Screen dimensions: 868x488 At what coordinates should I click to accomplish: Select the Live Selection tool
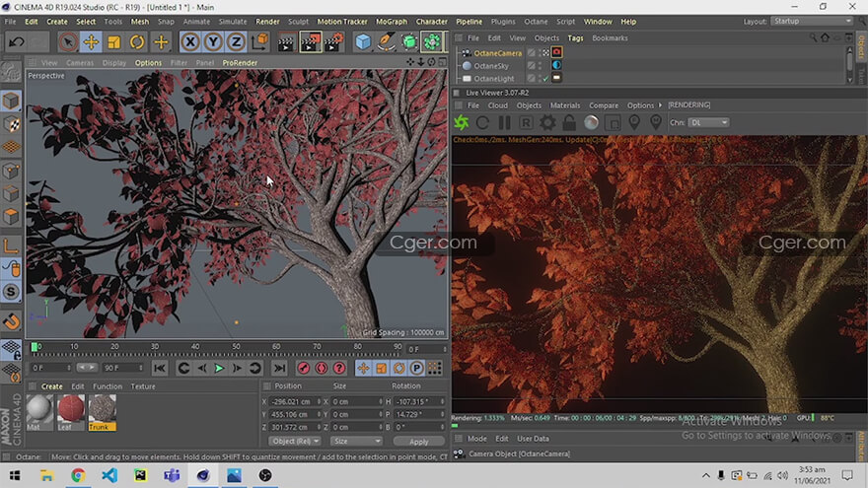[68, 42]
